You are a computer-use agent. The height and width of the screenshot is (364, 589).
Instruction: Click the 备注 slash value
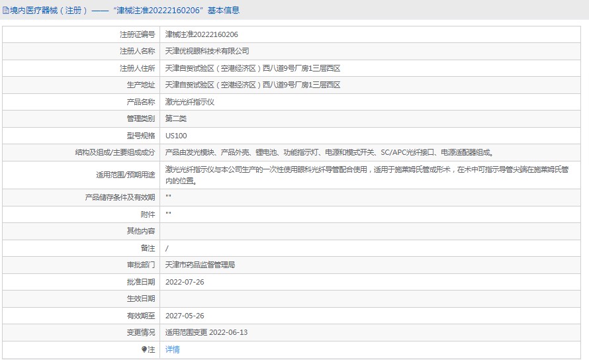coord(167,248)
